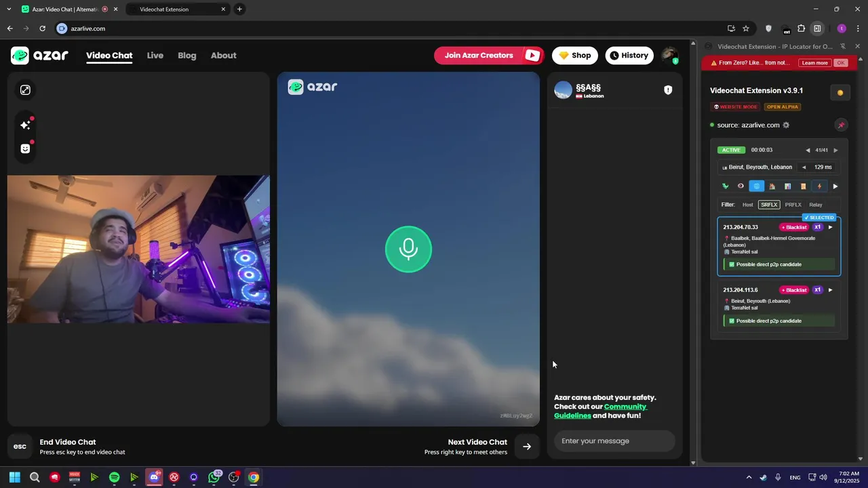Image resolution: width=868 pixels, height=488 pixels.
Task: Select the Relay filter
Action: (x=816, y=205)
